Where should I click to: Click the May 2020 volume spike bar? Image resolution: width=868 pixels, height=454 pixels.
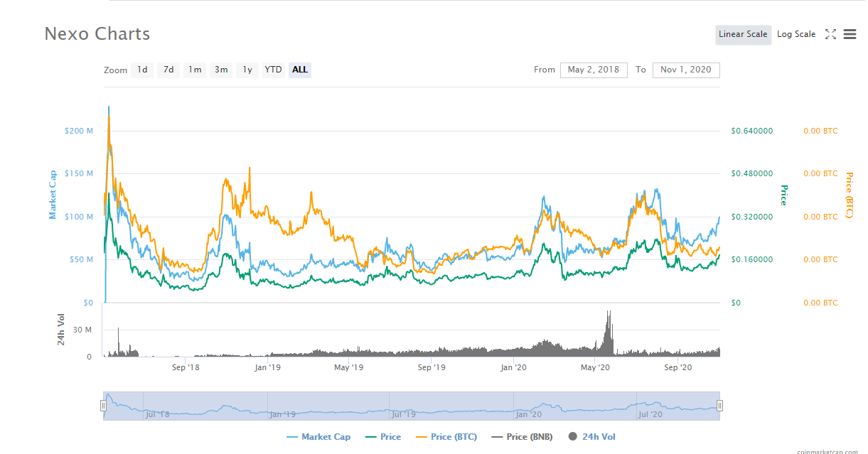click(609, 333)
